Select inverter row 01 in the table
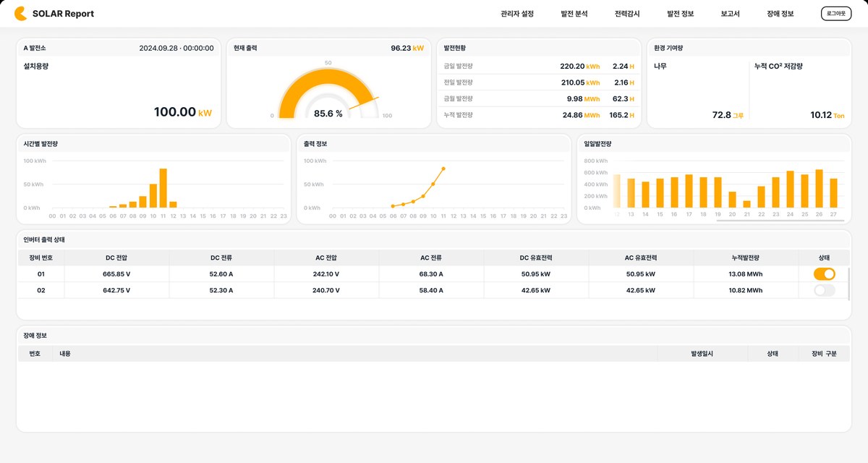The height and width of the screenshot is (463, 868). point(433,274)
